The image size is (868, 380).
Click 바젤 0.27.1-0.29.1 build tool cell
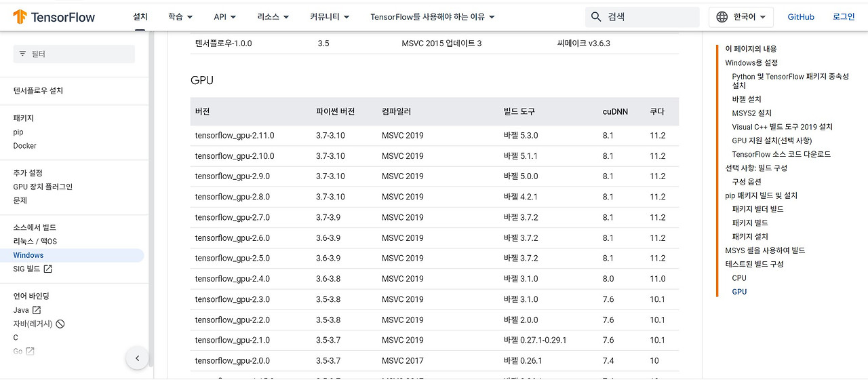535,341
